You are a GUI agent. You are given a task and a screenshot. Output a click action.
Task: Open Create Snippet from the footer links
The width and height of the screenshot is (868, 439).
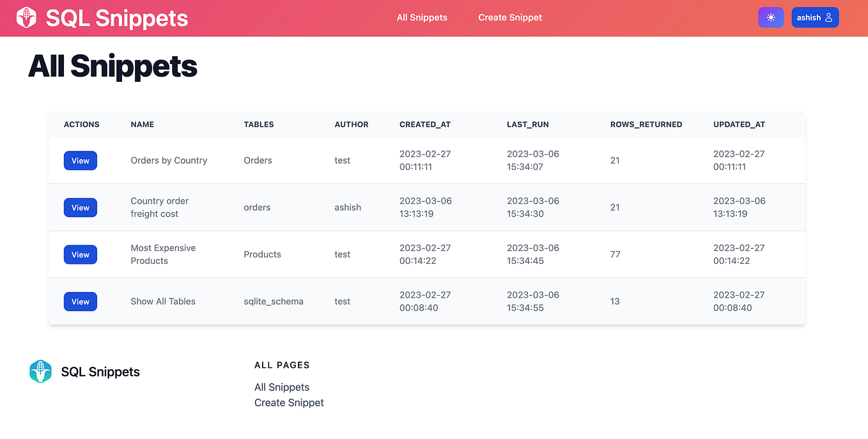tap(289, 403)
